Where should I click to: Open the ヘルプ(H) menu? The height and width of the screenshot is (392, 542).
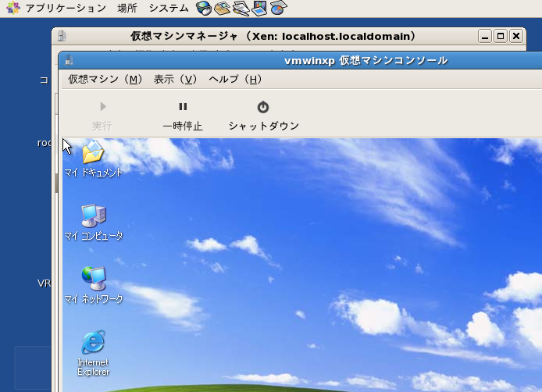(x=234, y=79)
